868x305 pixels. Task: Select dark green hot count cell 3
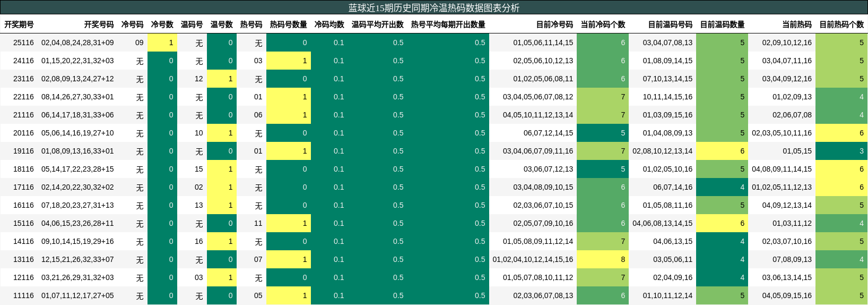[841, 151]
